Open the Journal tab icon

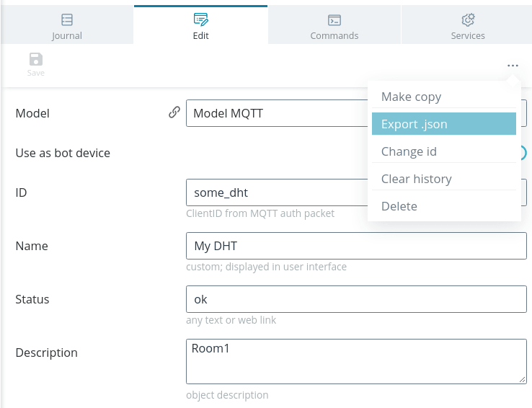pos(67,19)
